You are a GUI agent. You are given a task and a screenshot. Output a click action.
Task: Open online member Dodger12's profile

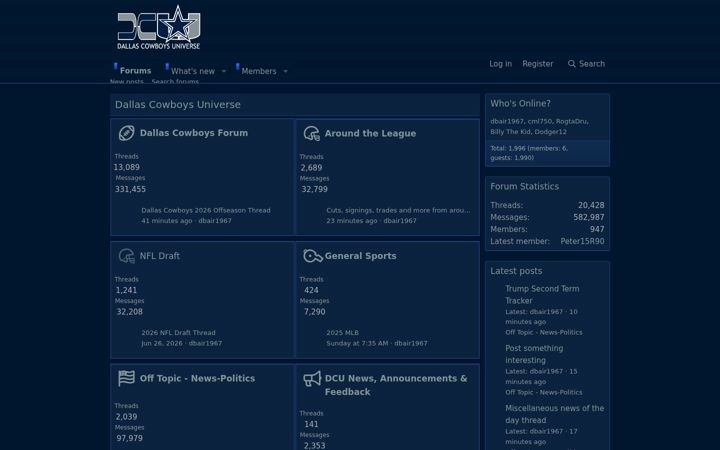pos(551,132)
